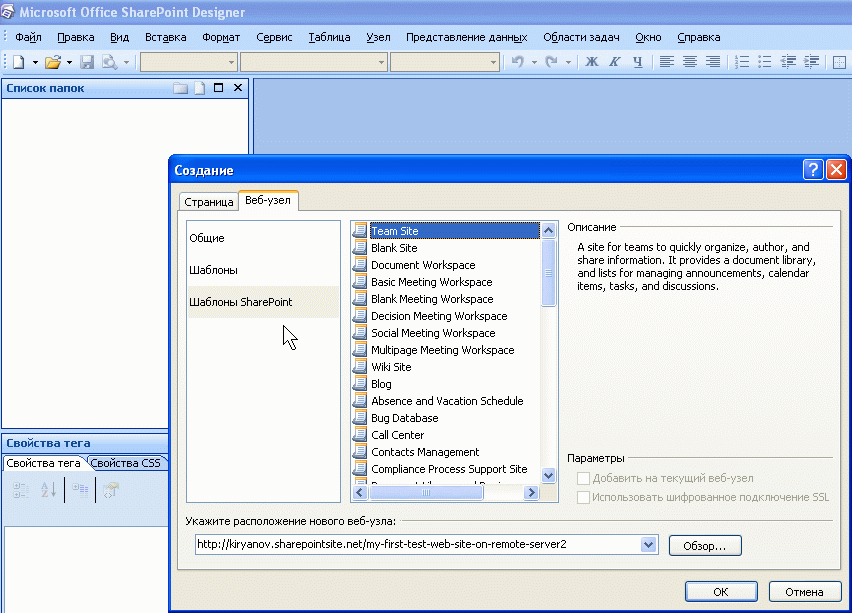
Task: Click the Blog template icon
Action: [360, 384]
